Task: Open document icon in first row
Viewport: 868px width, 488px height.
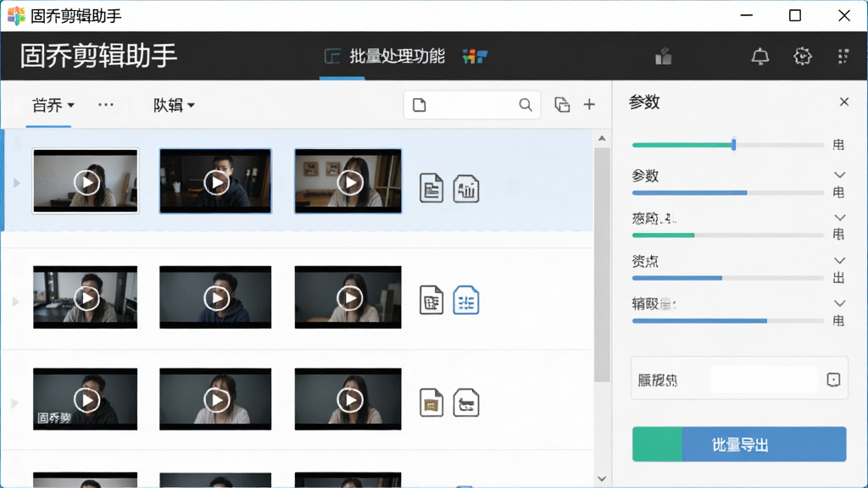Action: pos(431,188)
